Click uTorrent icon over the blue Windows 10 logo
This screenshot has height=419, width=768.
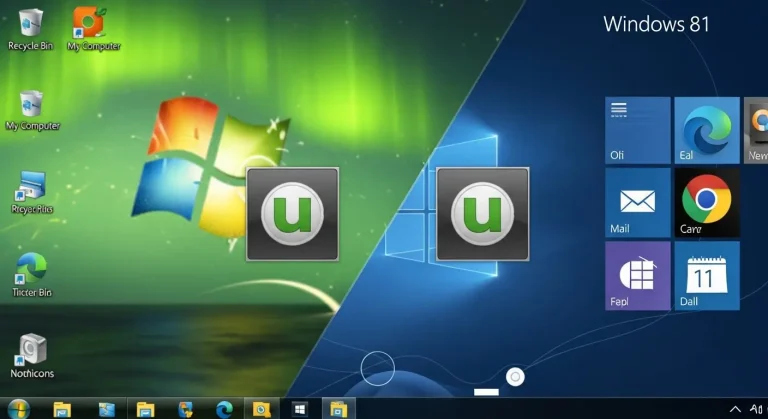482,214
